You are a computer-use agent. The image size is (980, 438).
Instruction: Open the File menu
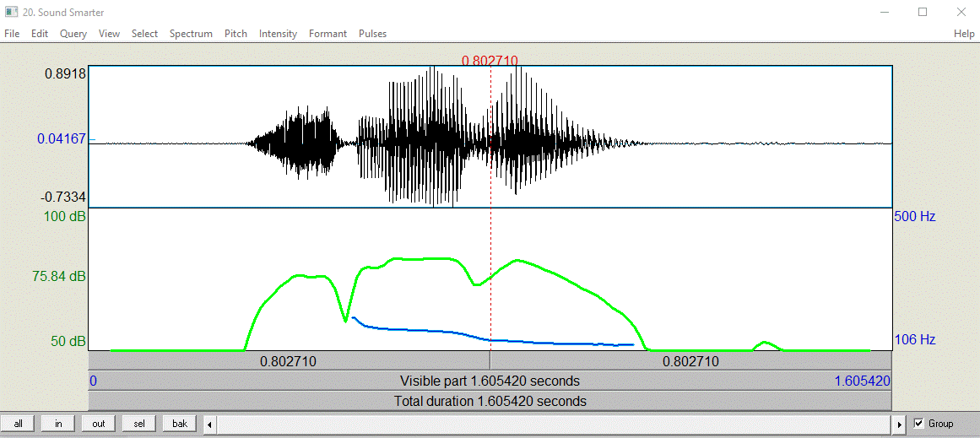point(12,34)
